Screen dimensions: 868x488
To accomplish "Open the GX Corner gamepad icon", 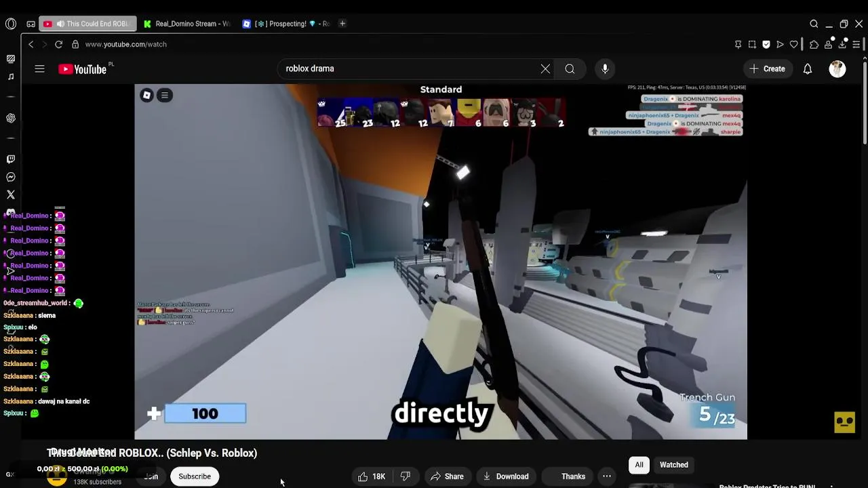I will point(31,24).
